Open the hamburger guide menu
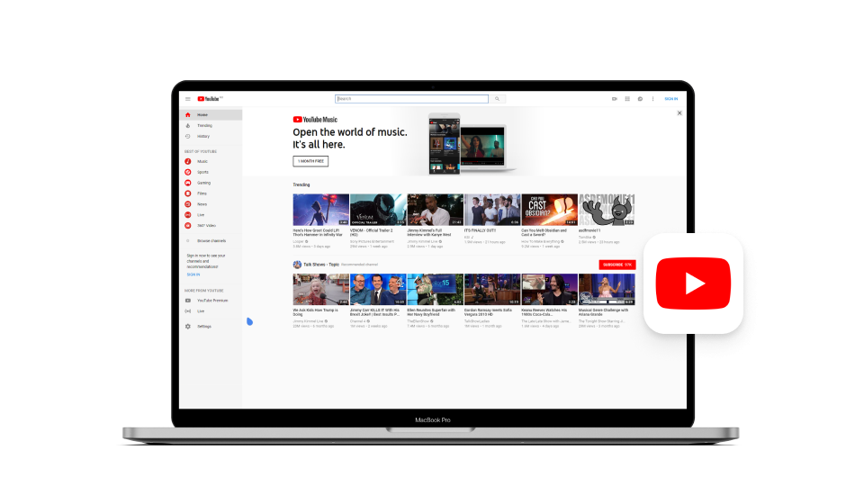The image size is (864, 504). click(188, 99)
